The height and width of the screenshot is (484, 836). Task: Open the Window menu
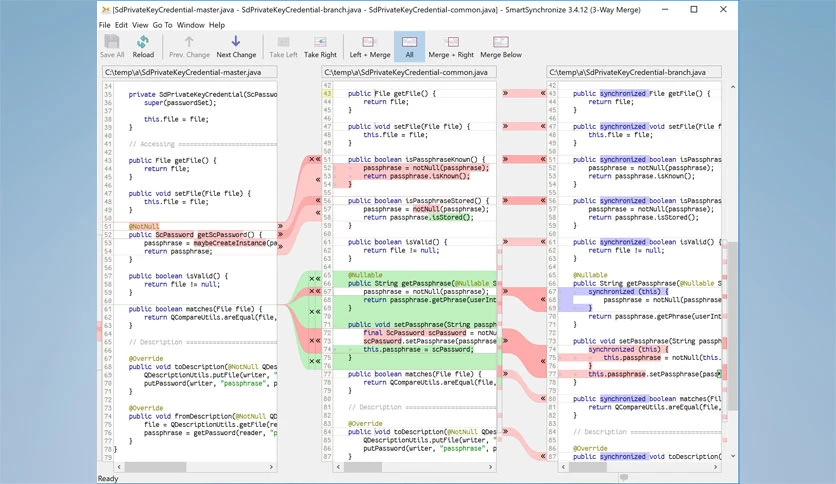click(x=190, y=25)
